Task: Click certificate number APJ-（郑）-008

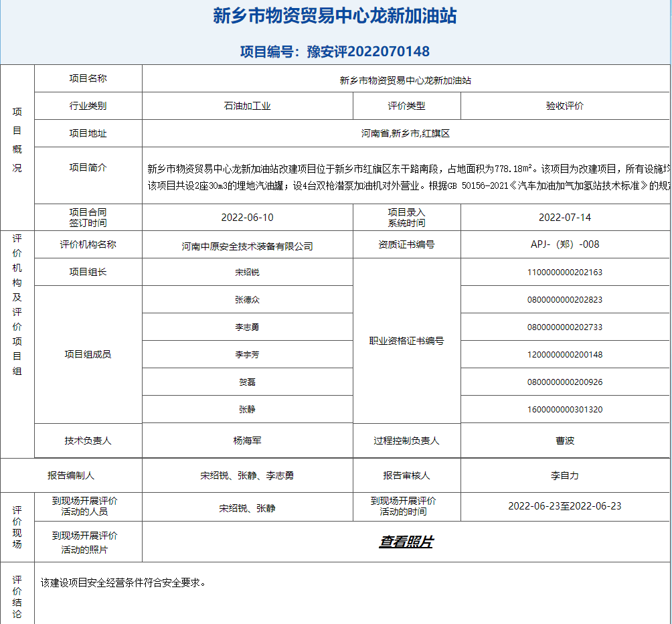Action: [565, 244]
